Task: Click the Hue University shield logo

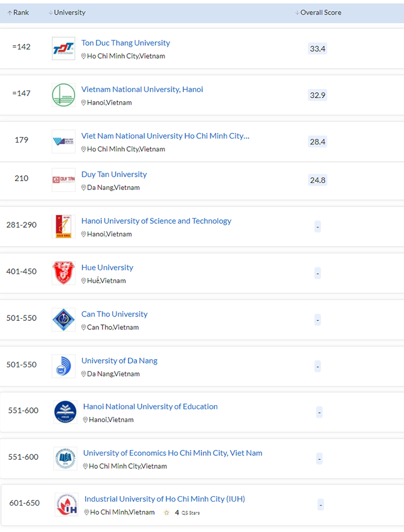Action: click(x=63, y=273)
